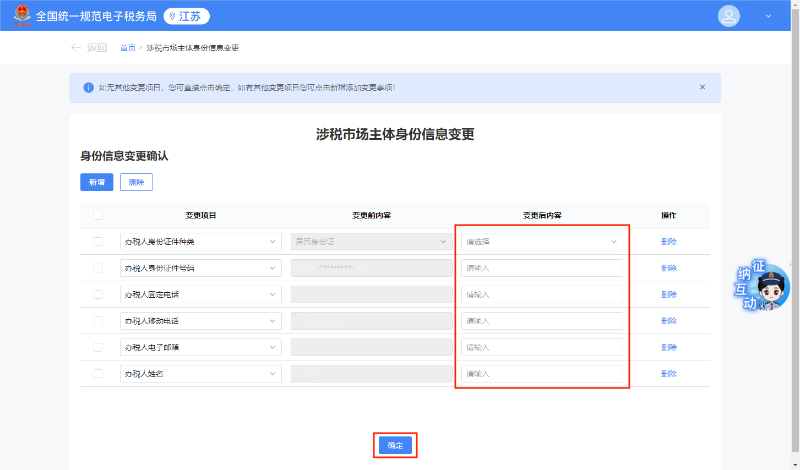This screenshot has width=800, height=470.
Task: Check the 办税人姓名 row checkbox
Action: (98, 374)
